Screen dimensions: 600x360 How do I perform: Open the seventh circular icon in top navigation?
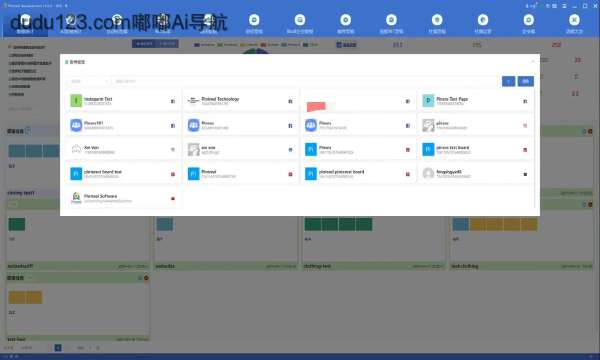pyautogui.click(x=300, y=20)
